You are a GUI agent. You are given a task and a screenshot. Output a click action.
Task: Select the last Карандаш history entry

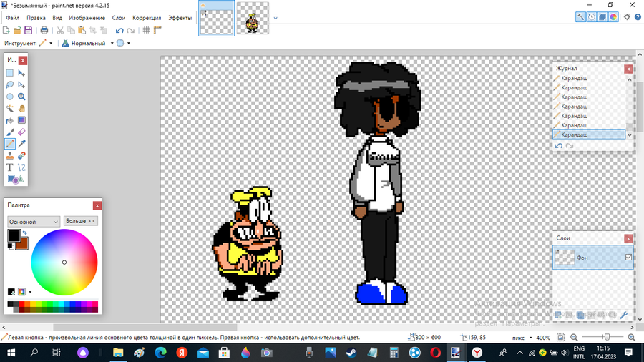589,134
